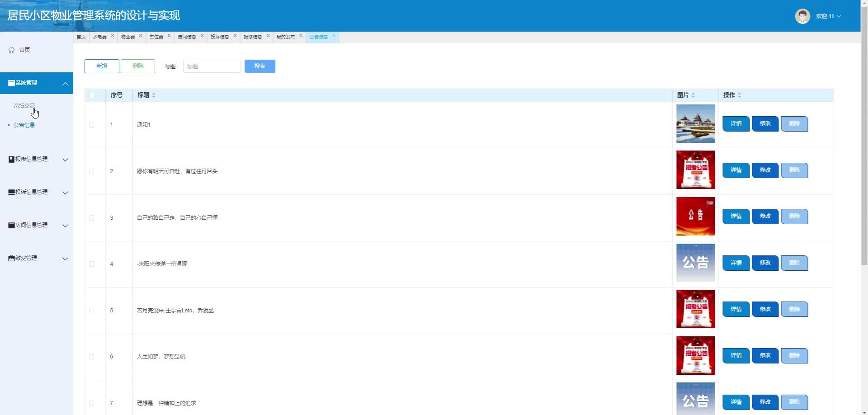Sort by 图片 column arrows

coord(693,95)
